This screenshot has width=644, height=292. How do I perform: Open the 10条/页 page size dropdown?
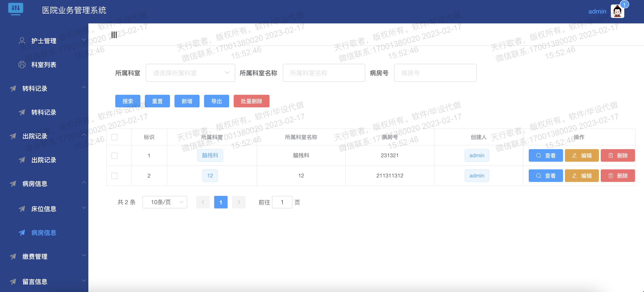[x=165, y=202]
